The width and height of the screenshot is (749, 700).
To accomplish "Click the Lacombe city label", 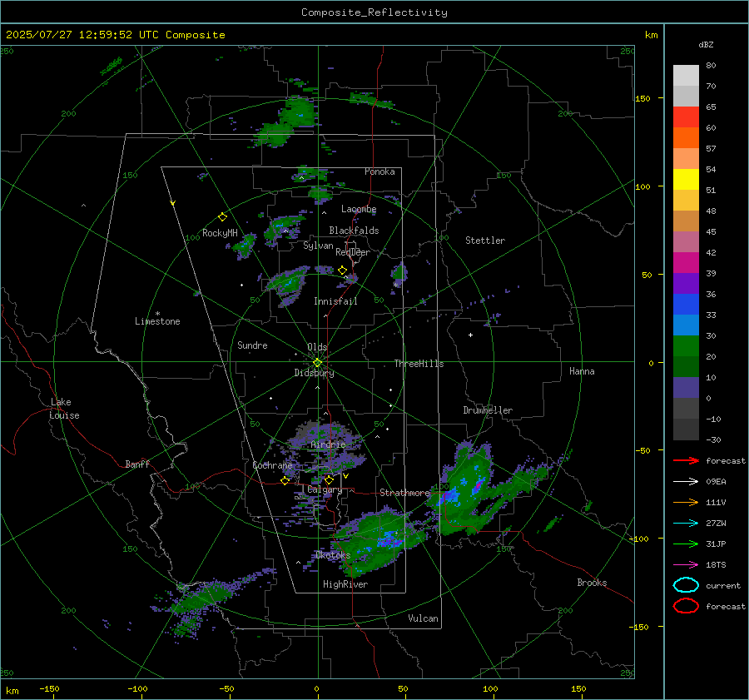I will [x=359, y=209].
